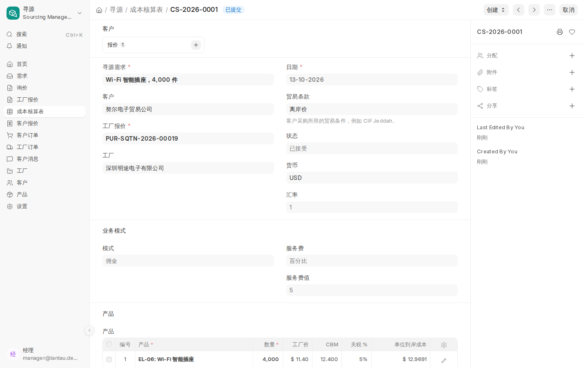The width and height of the screenshot is (588, 368).
Task: Edit product row with pencil icon
Action: click(x=444, y=360)
